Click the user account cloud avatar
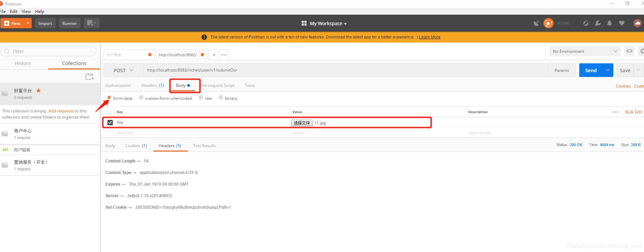This screenshot has height=252, width=644. pyautogui.click(x=637, y=23)
